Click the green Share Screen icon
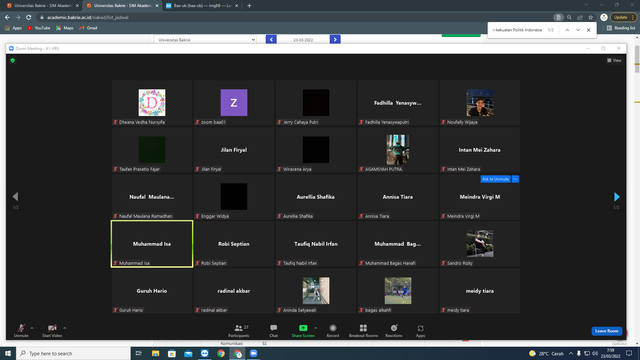640x360 pixels. 303,328
